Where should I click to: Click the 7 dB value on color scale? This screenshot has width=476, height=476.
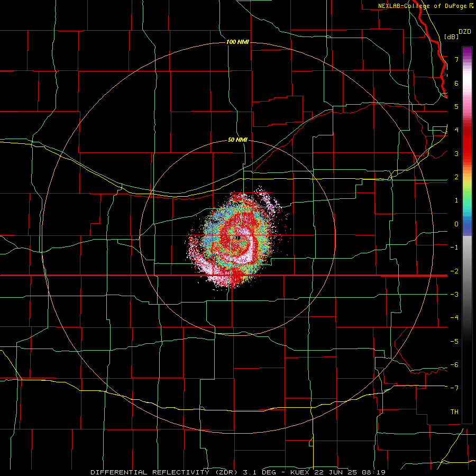click(x=456, y=59)
